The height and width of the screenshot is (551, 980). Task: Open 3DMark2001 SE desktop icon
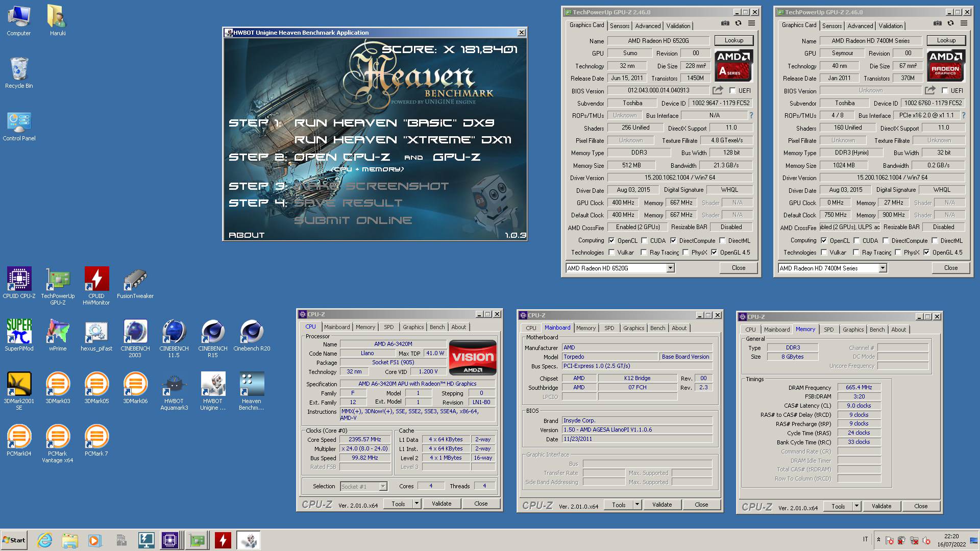pyautogui.click(x=19, y=391)
